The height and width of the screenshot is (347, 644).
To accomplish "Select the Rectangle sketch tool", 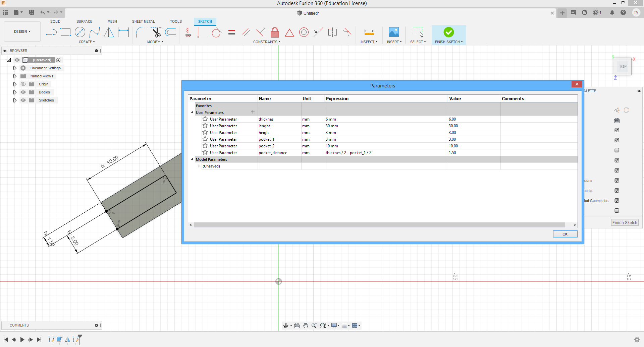I will click(x=65, y=32).
